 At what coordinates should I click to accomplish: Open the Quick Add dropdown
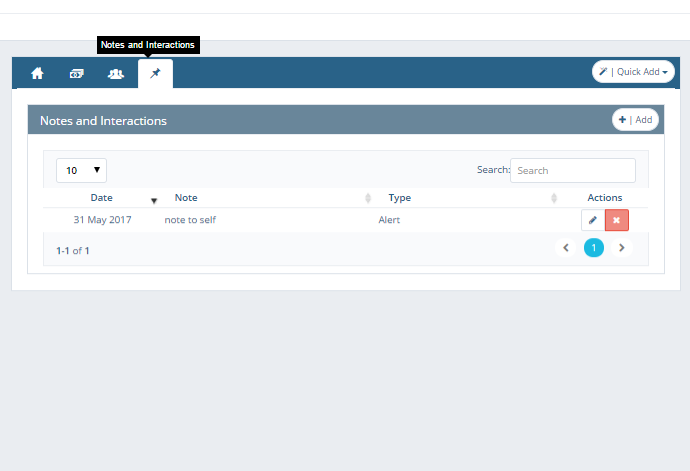coord(633,72)
